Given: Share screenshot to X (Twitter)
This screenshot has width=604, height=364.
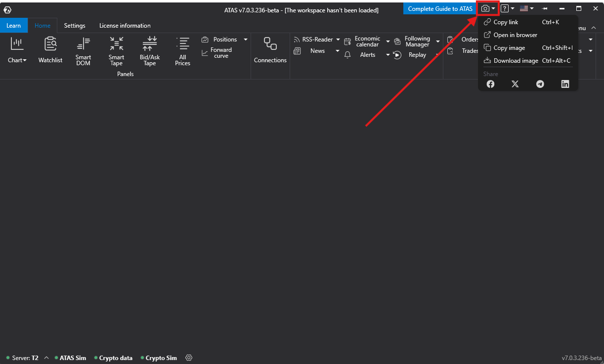Looking at the screenshot, I should click(x=515, y=84).
